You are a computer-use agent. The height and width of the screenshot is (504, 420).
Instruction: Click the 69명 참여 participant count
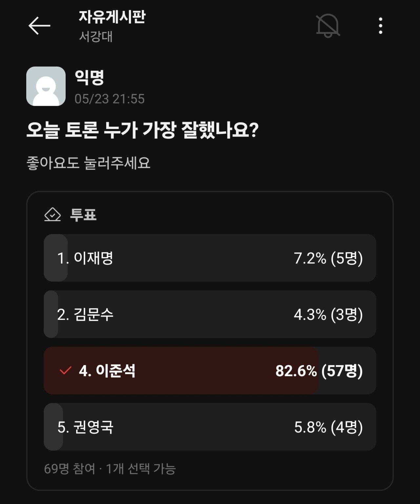(69, 469)
